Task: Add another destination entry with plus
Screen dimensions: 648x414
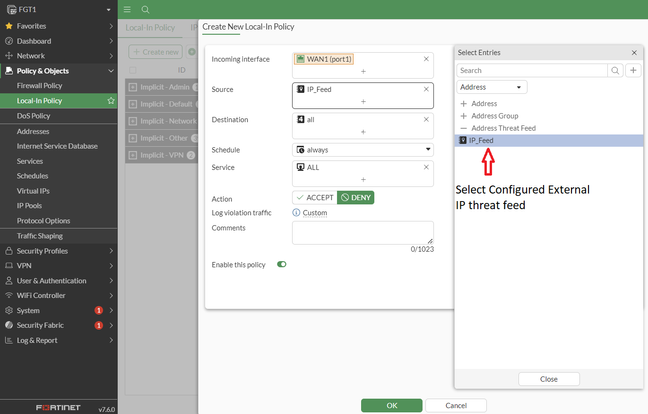Action: 363,132
